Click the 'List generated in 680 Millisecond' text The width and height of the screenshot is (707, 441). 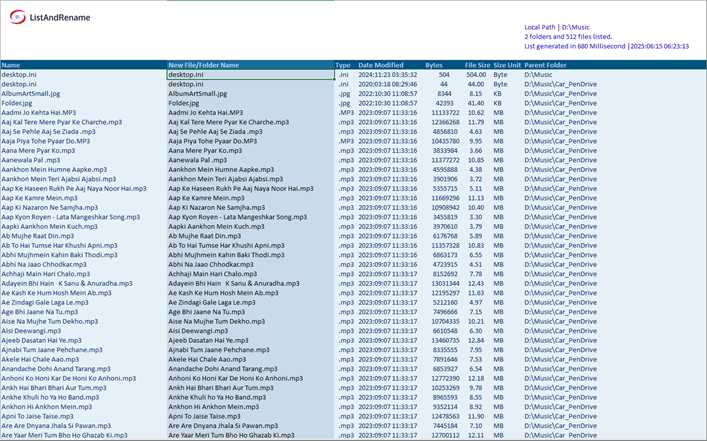tap(575, 46)
